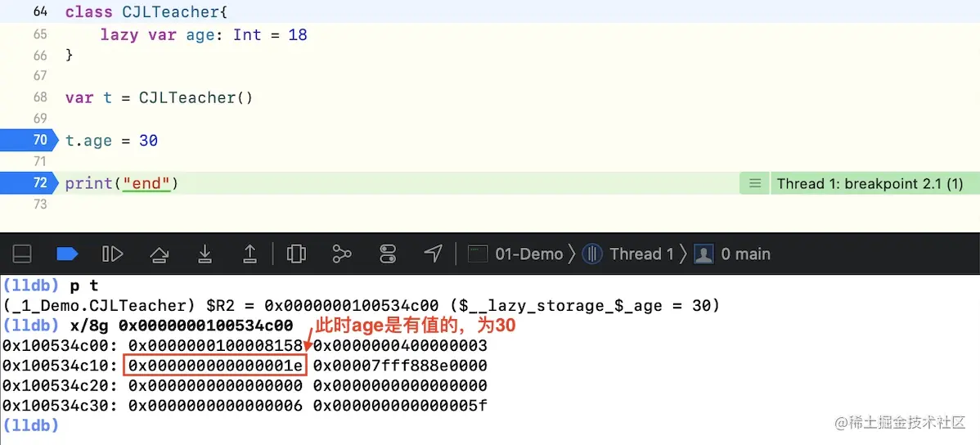Hide the debug area toggle icon
This screenshot has height=445, width=980.
(x=23, y=254)
